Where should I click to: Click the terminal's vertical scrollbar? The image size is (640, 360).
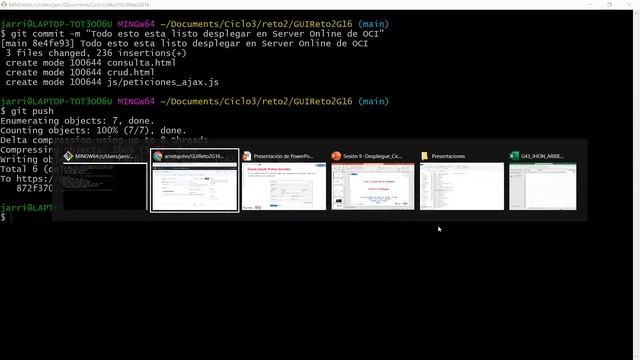(x=636, y=185)
